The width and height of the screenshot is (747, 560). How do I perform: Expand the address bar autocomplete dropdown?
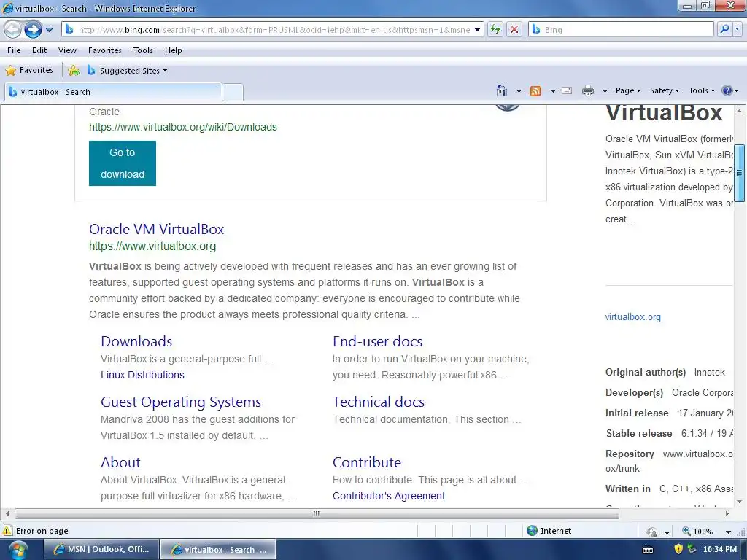[477, 30]
